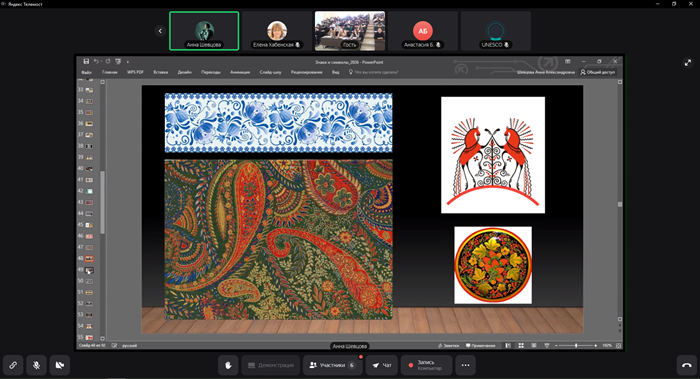Hang up with the end call button
Screen dimensions: 700x379
tap(687, 365)
